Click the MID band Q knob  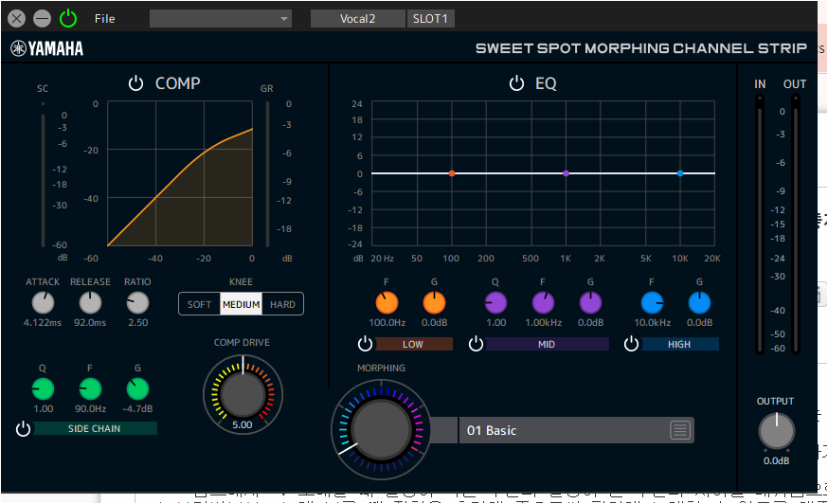495,303
